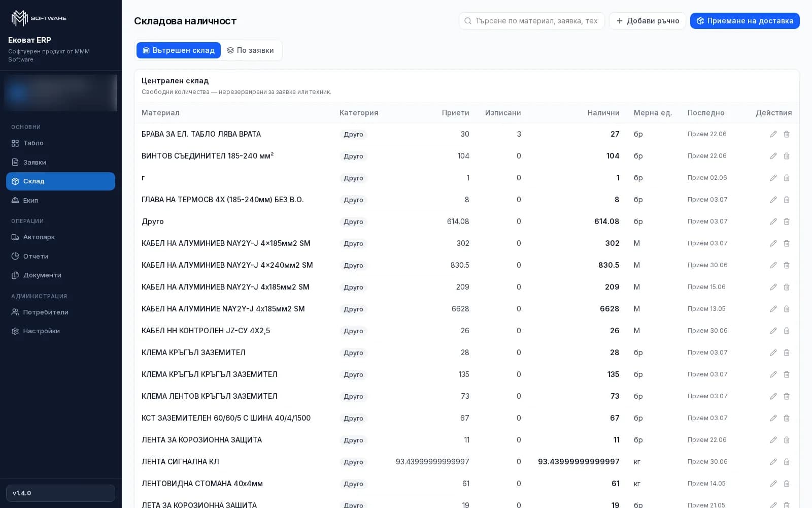Click the Категория column header
812x508 pixels.
tap(359, 113)
